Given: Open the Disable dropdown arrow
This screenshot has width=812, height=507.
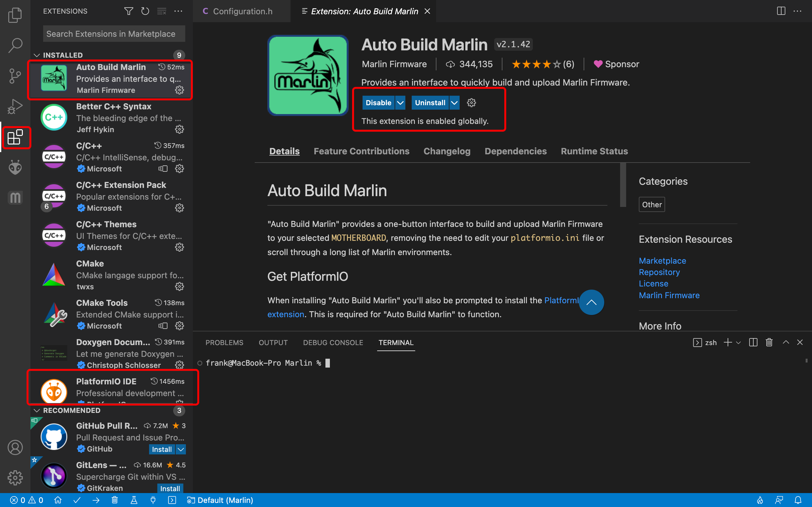Looking at the screenshot, I should tap(400, 103).
